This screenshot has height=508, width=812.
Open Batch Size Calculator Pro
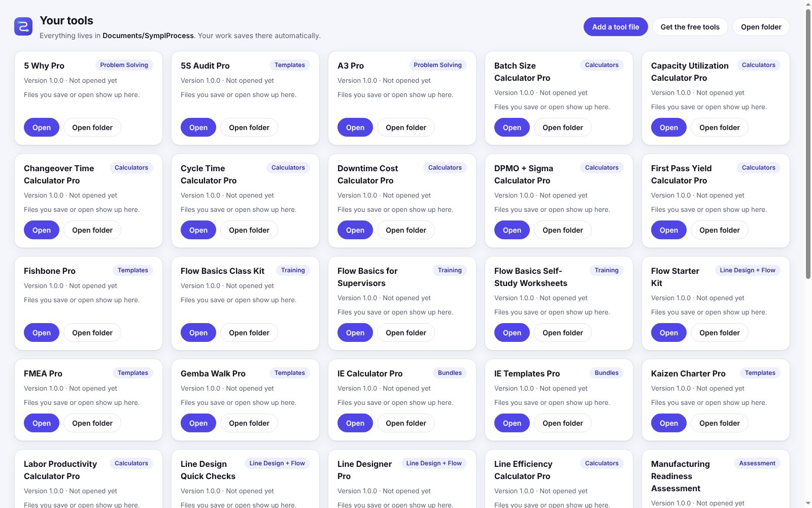[x=512, y=128]
